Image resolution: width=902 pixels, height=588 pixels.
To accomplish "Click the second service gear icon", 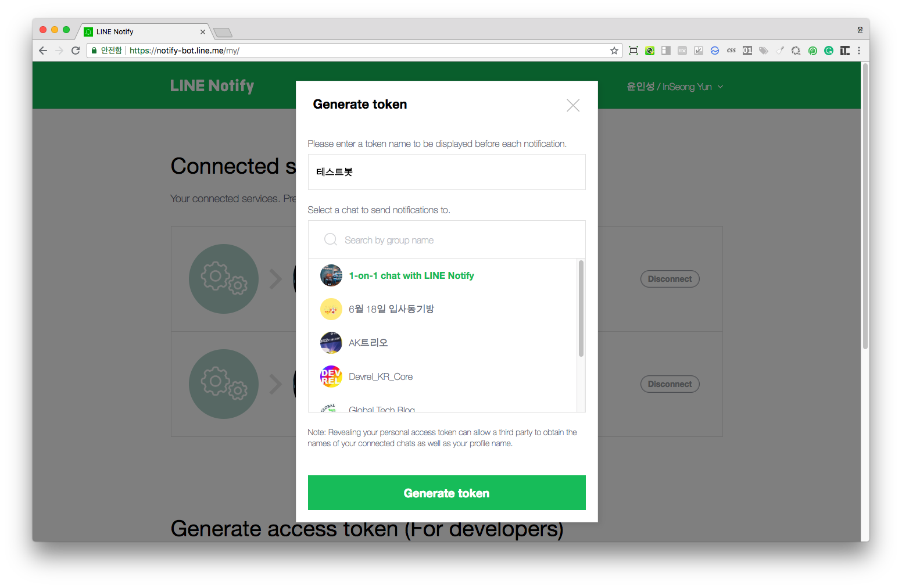I will click(224, 384).
